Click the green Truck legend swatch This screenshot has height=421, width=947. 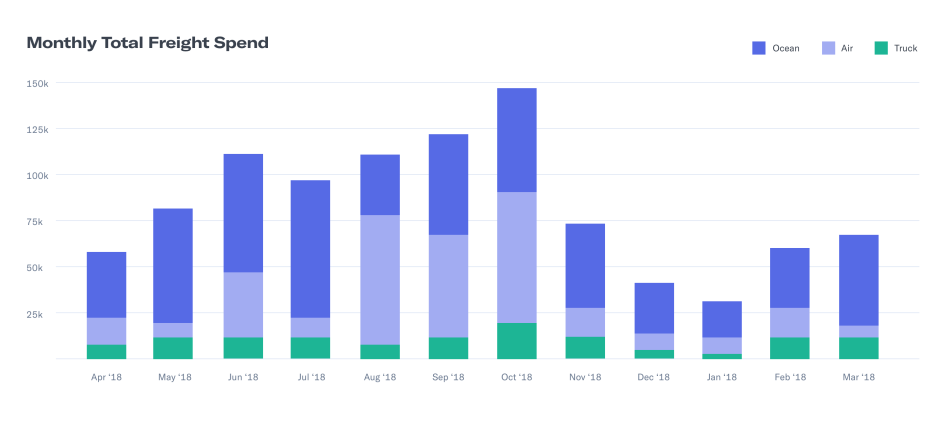click(881, 48)
